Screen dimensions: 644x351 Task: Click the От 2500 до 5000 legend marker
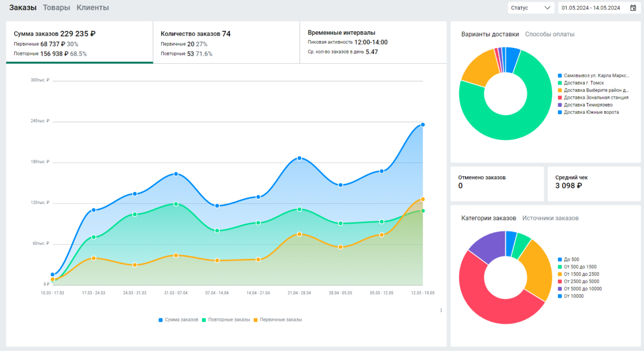tap(560, 282)
